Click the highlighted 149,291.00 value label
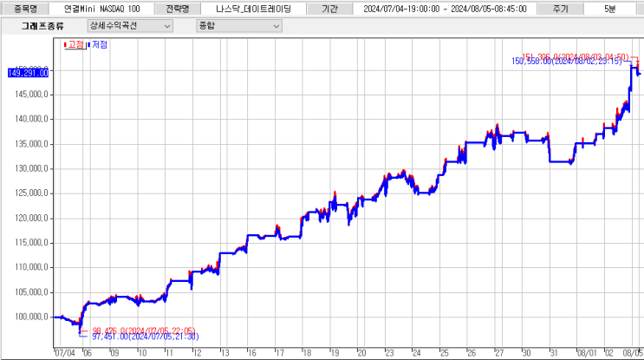Screen dimensions: 644x360 [x=29, y=73]
